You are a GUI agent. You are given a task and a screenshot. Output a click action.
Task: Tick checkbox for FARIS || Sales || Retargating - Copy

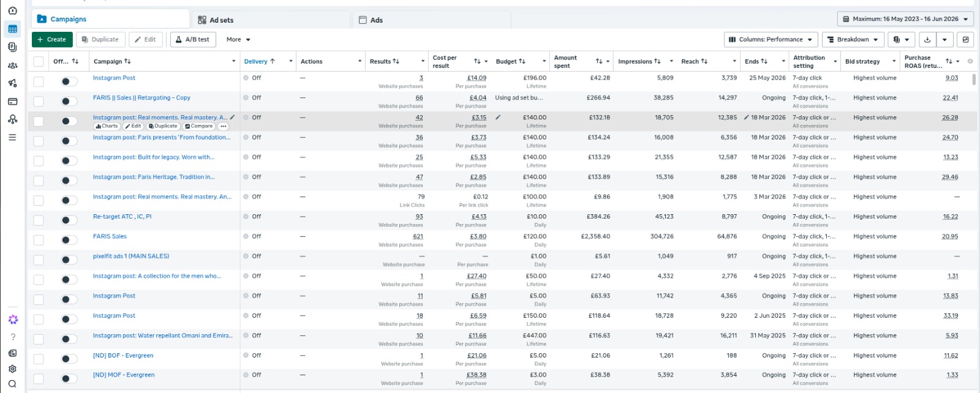click(39, 101)
